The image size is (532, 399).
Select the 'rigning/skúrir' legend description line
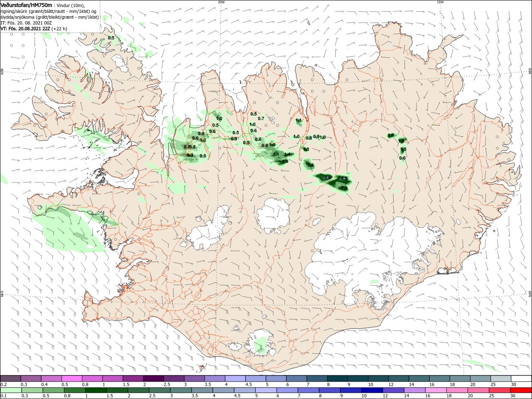(x=49, y=11)
